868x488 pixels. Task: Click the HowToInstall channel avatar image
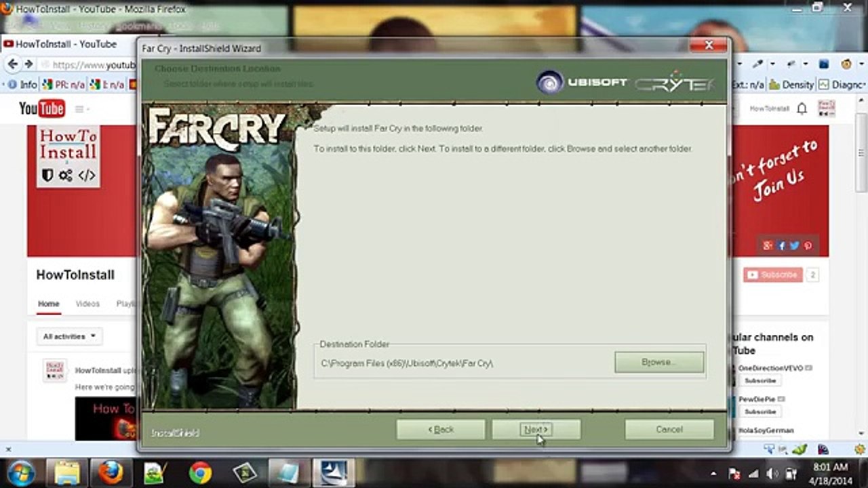click(68, 156)
